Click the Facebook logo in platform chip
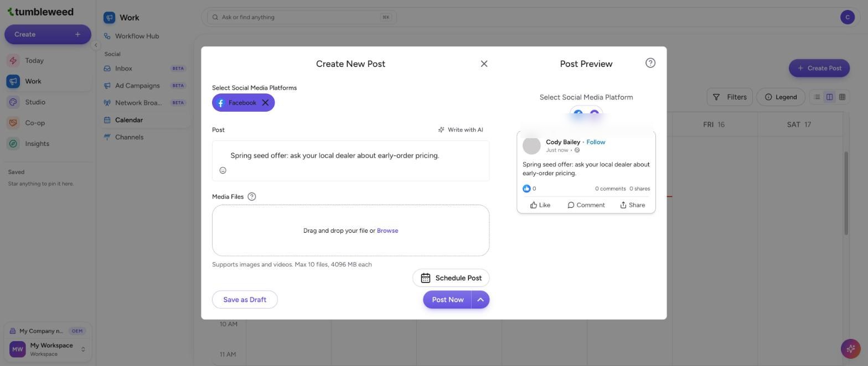 [x=220, y=103]
